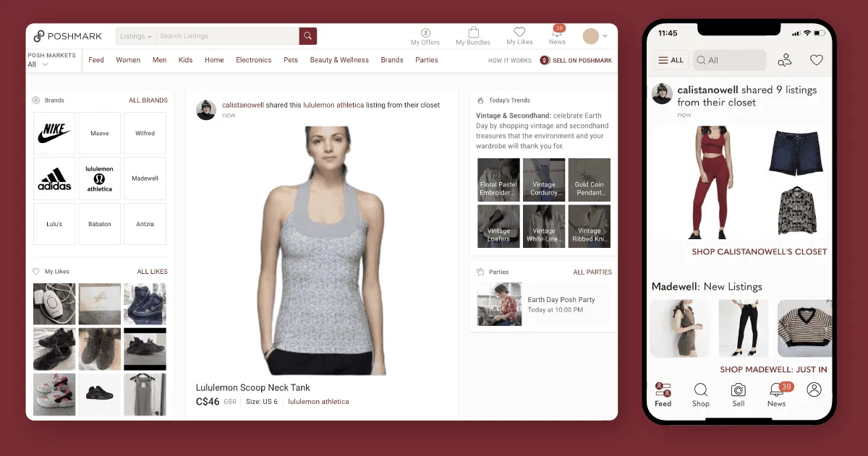868x456 pixels.
Task: Click the search magnifier button on desktop
Action: [x=308, y=36]
